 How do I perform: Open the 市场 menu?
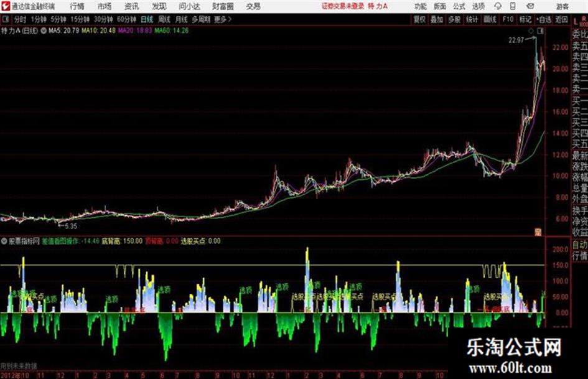pos(105,6)
